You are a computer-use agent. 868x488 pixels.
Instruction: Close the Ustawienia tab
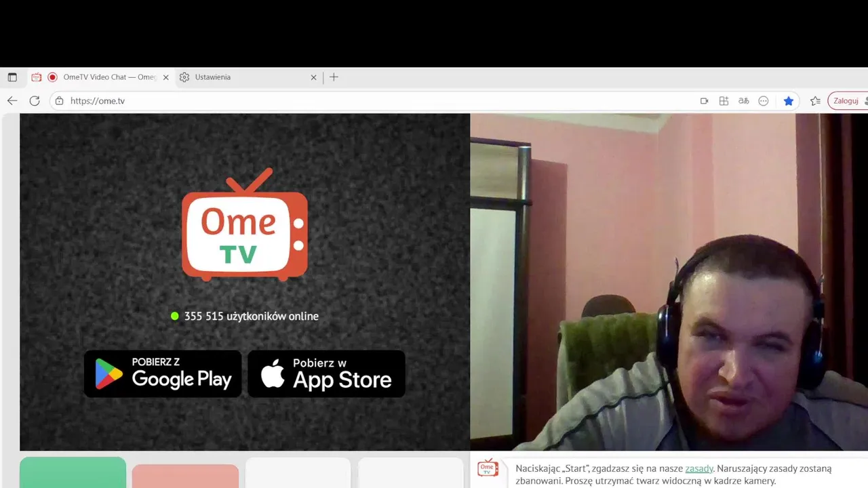click(x=313, y=77)
